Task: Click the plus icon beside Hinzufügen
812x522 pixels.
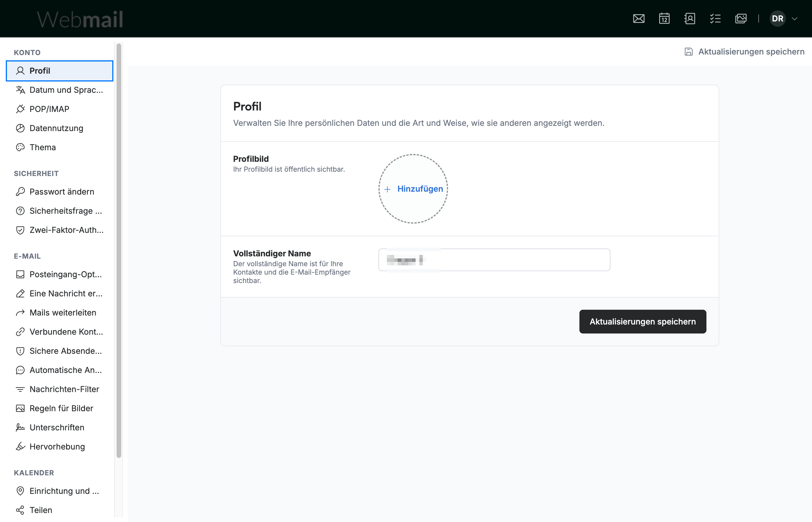Action: tap(387, 189)
